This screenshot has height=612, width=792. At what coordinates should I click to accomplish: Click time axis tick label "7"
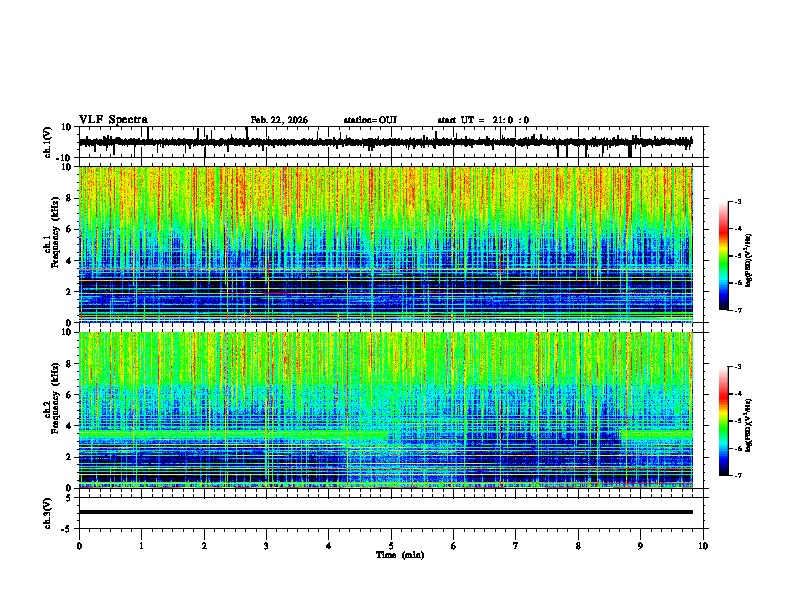[516, 546]
